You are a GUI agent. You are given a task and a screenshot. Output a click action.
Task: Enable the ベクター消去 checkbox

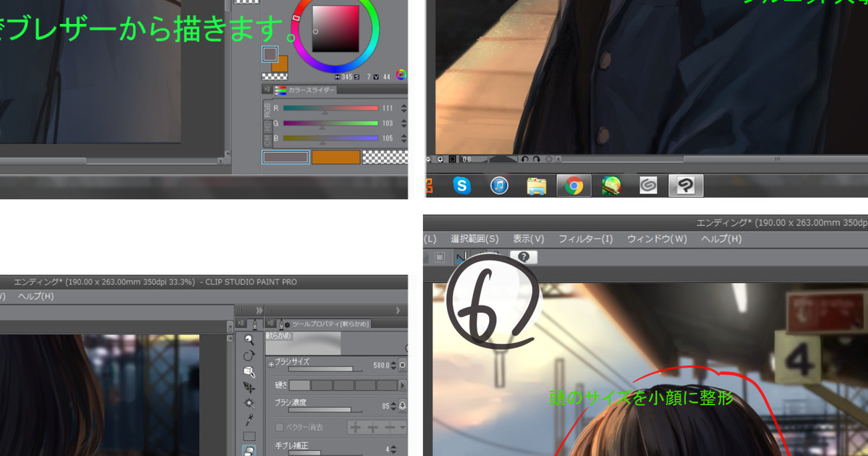tap(279, 428)
